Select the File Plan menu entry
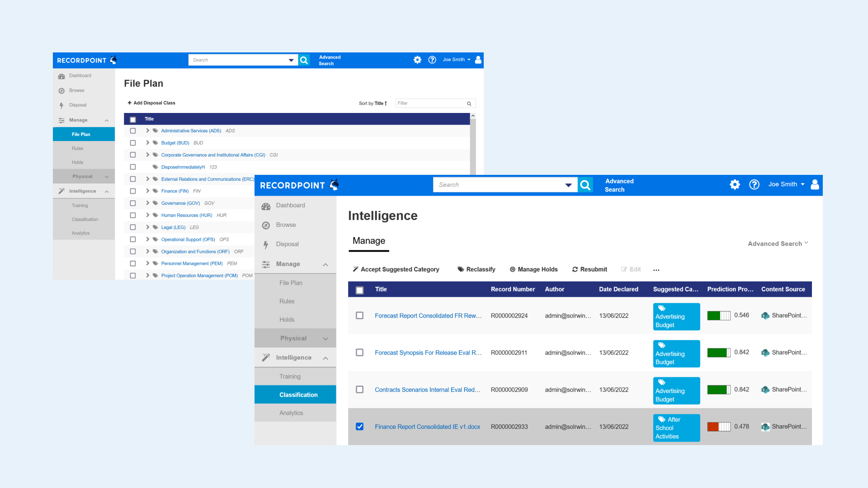Image resolution: width=868 pixels, height=488 pixels. pyautogui.click(x=290, y=282)
